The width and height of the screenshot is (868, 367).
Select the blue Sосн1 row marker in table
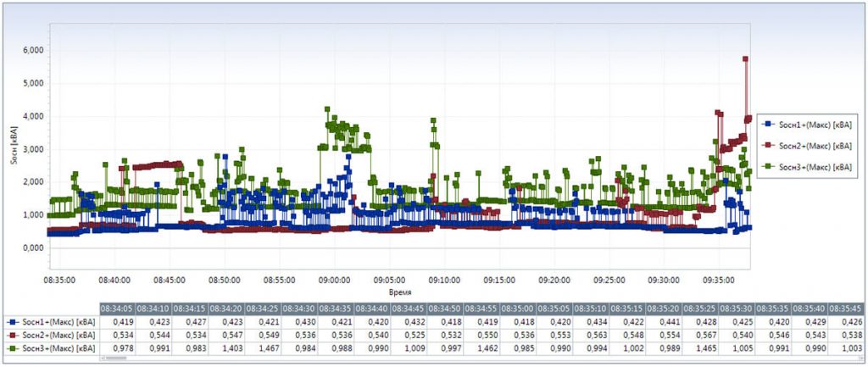(12, 321)
